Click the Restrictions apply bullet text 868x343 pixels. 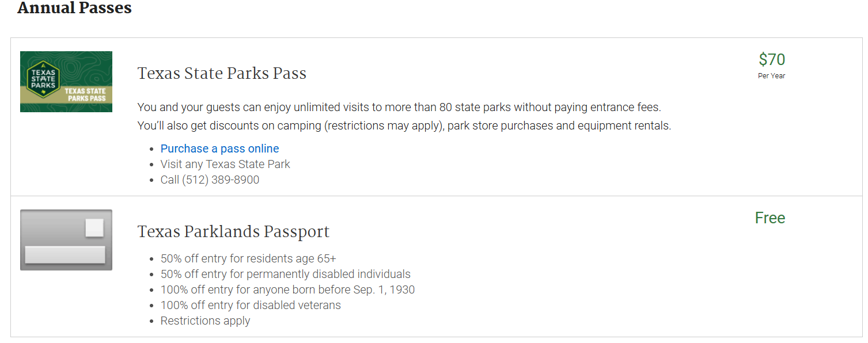coord(205,321)
